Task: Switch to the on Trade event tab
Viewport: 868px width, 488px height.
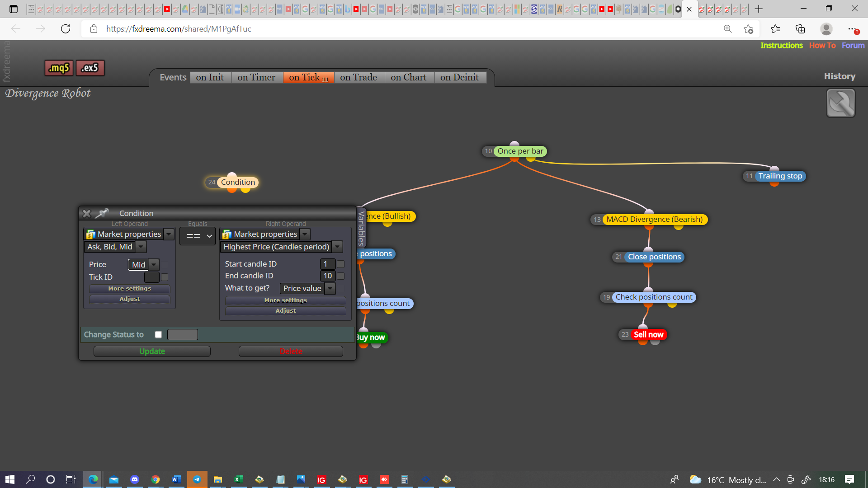Action: [359, 77]
